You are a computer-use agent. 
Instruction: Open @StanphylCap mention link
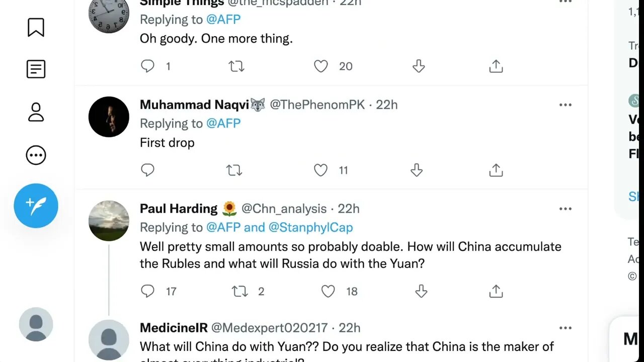[310, 227]
